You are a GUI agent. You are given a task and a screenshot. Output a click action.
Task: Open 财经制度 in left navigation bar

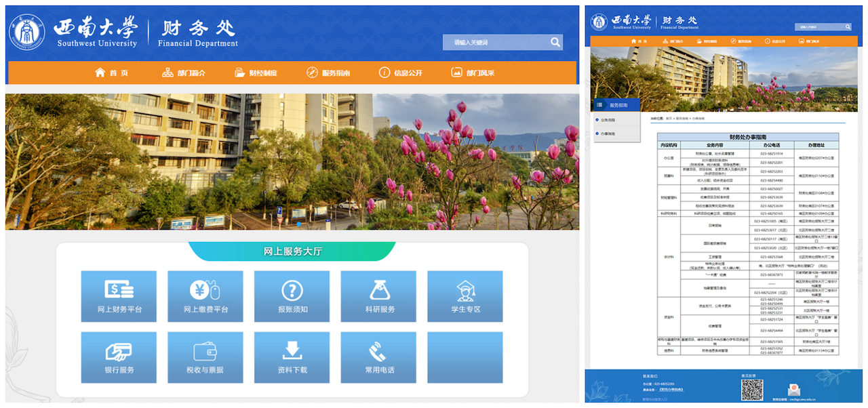(x=256, y=73)
